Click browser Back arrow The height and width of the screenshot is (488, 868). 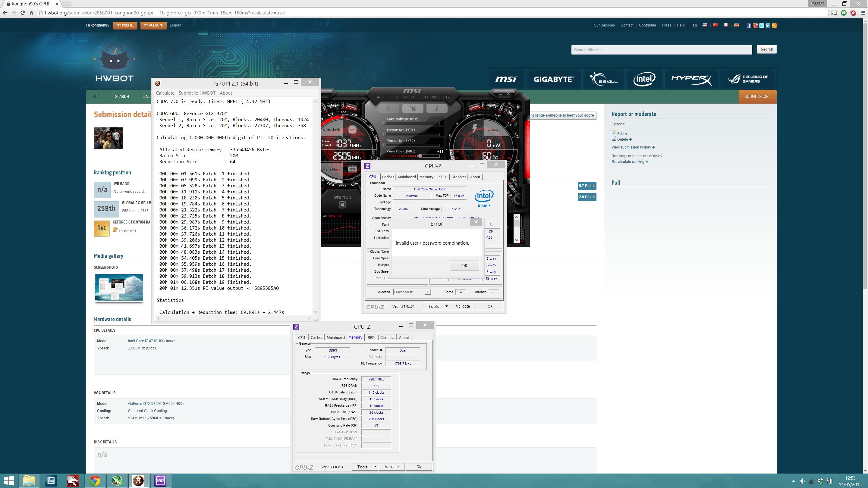(5, 13)
